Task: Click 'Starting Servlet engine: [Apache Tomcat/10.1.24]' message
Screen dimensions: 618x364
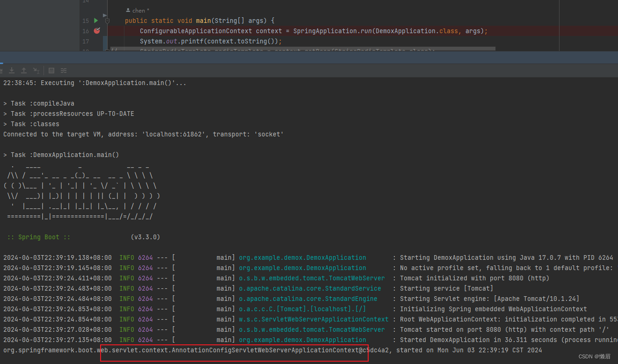Action: pyautogui.click(x=490, y=299)
